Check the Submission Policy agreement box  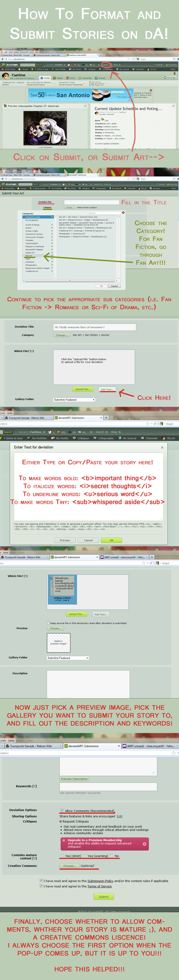[x=41, y=881]
